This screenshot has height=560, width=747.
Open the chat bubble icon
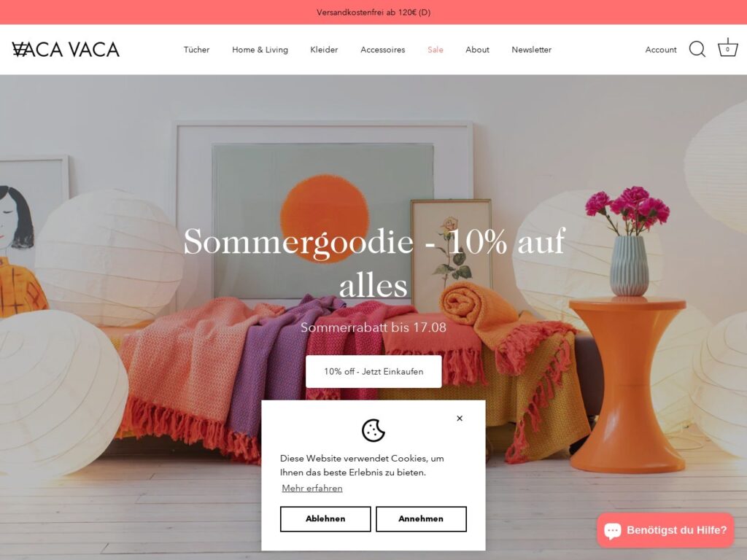pyautogui.click(x=613, y=530)
